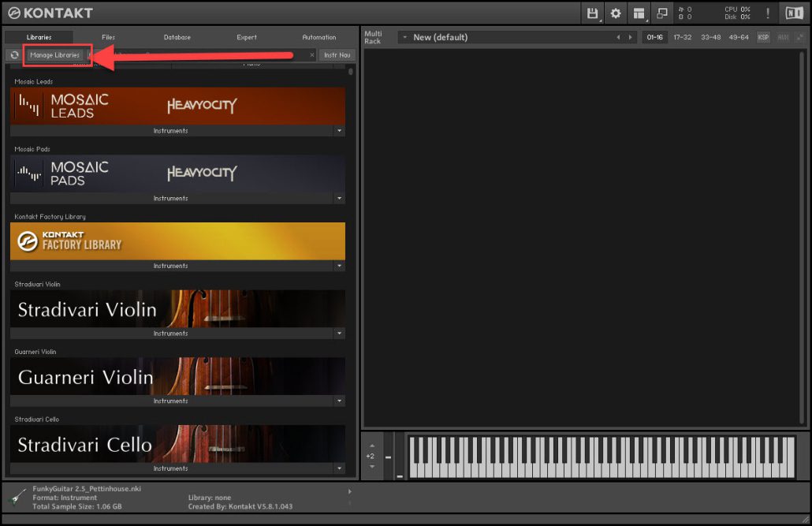
Task: Click the window resize grip corner
Action: tap(805, 519)
